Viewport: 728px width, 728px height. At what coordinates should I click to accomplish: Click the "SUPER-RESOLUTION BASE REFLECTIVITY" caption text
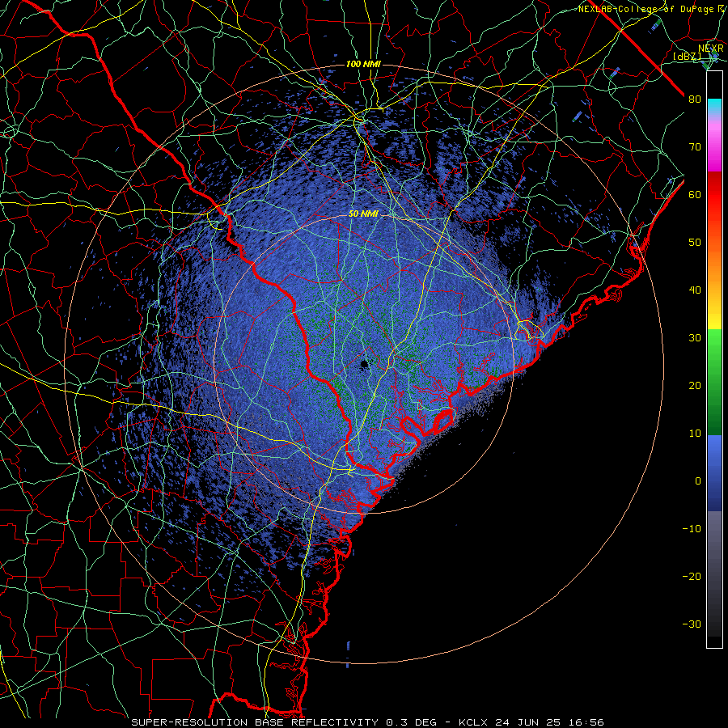pyautogui.click(x=255, y=722)
